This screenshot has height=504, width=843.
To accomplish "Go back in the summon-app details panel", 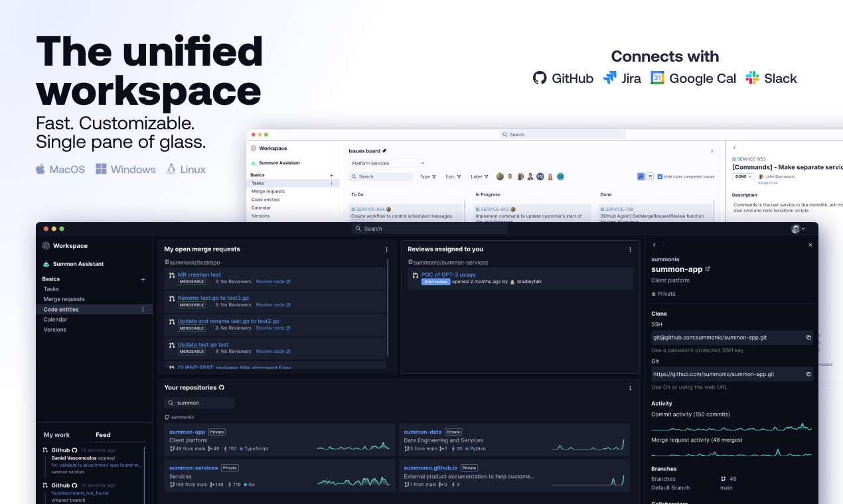I will coord(654,245).
